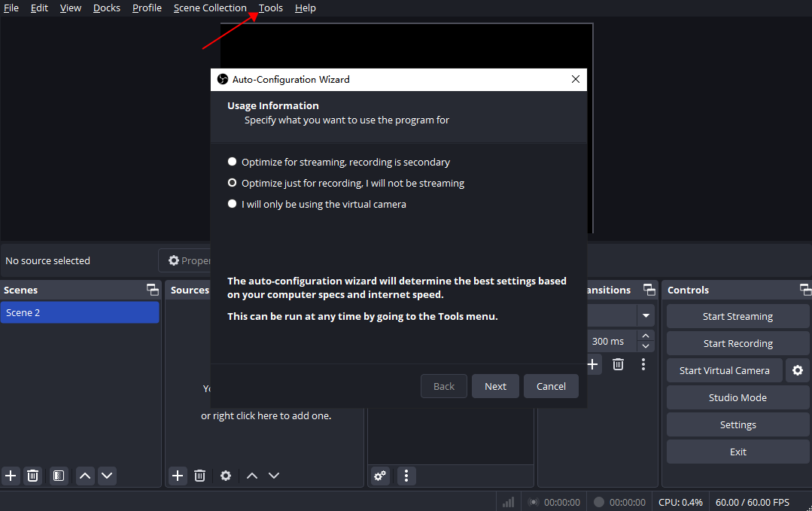Open advanced audio properties gears icon
The width and height of the screenshot is (812, 511).
coord(381,476)
